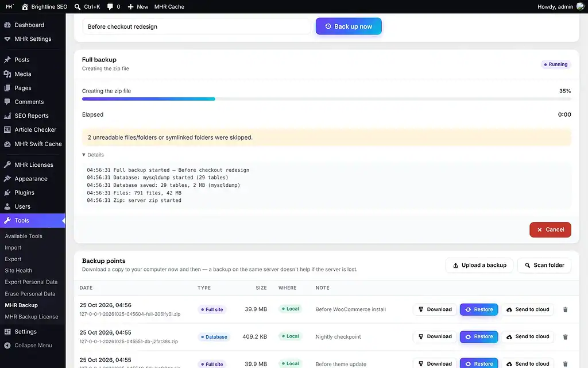Click the unreadable files skipped warning notice
588x368 pixels.
point(326,137)
